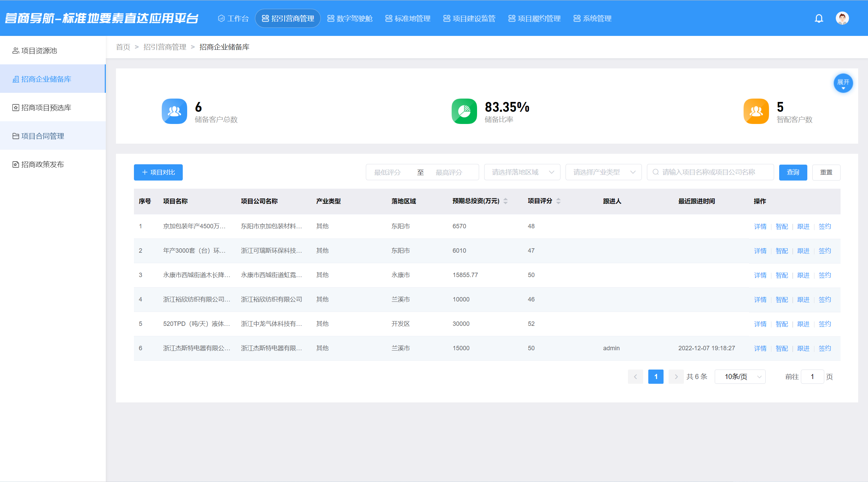Select page 1 in pagination

pos(656,377)
